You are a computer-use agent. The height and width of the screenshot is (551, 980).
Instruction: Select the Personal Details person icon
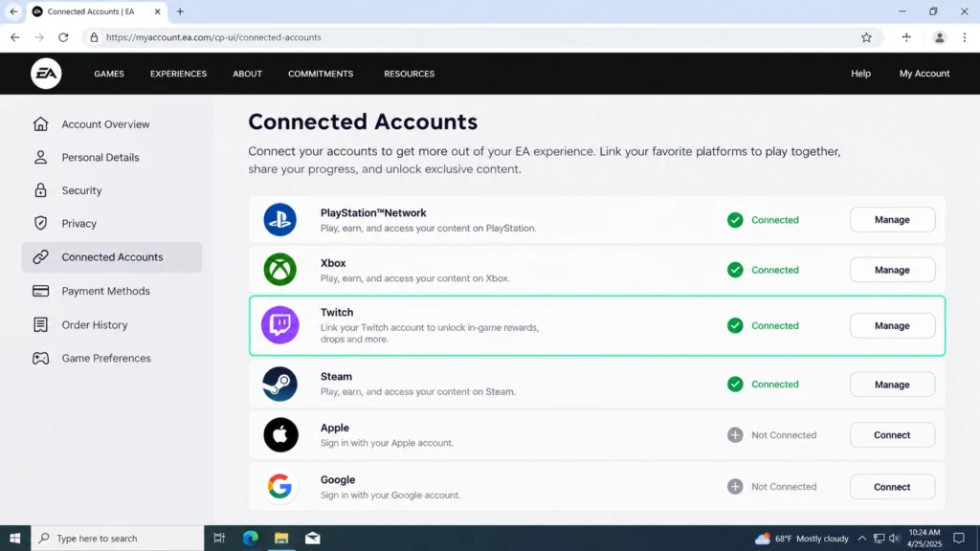[40, 158]
